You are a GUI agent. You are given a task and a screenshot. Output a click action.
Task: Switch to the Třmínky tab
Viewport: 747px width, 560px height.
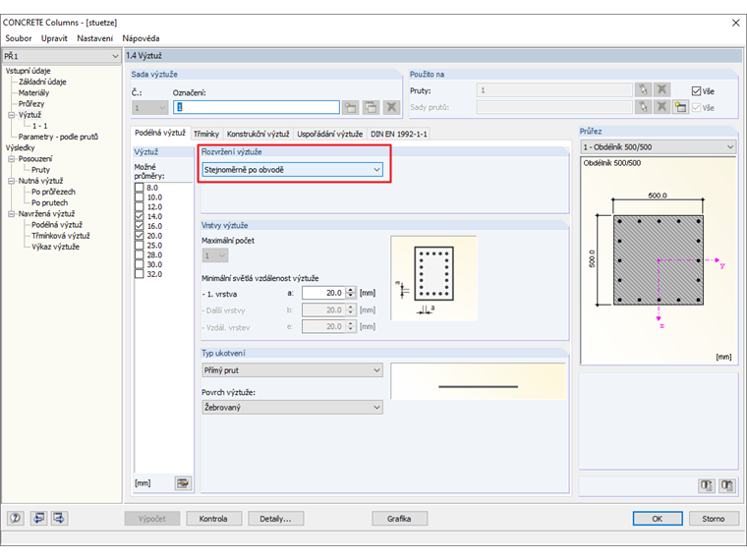pyautogui.click(x=206, y=135)
